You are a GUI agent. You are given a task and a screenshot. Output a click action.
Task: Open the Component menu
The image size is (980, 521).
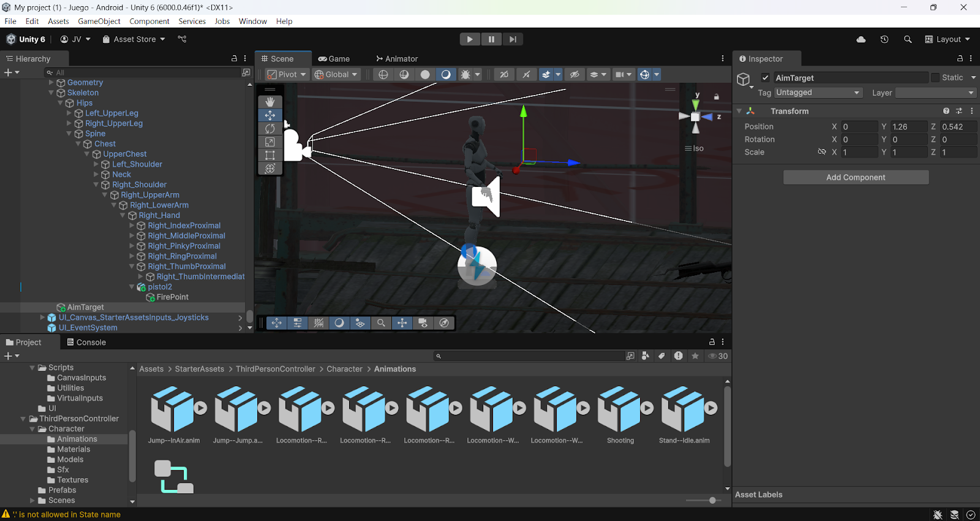149,21
